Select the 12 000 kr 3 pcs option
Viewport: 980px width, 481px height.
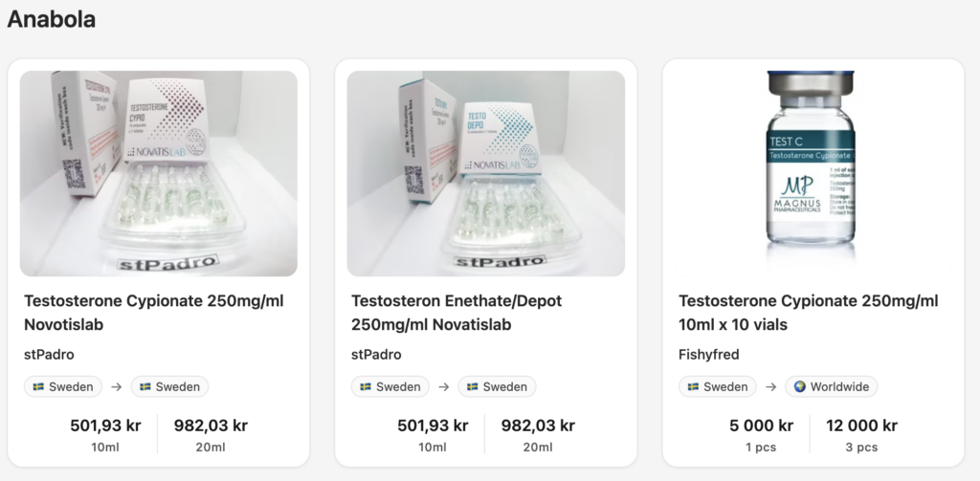click(x=861, y=434)
